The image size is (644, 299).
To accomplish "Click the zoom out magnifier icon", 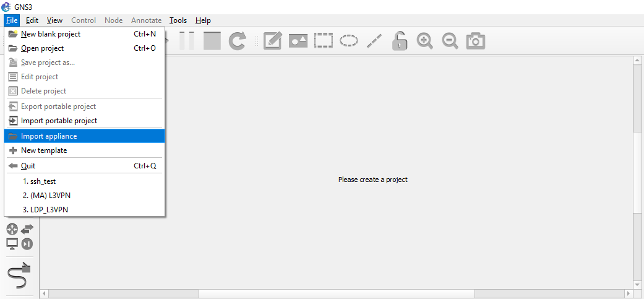I will pos(450,41).
